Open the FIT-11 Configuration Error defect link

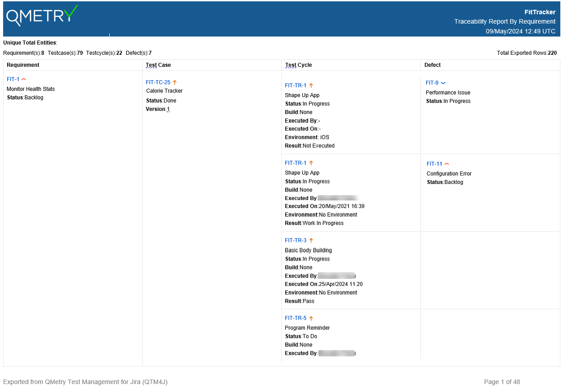(434, 164)
